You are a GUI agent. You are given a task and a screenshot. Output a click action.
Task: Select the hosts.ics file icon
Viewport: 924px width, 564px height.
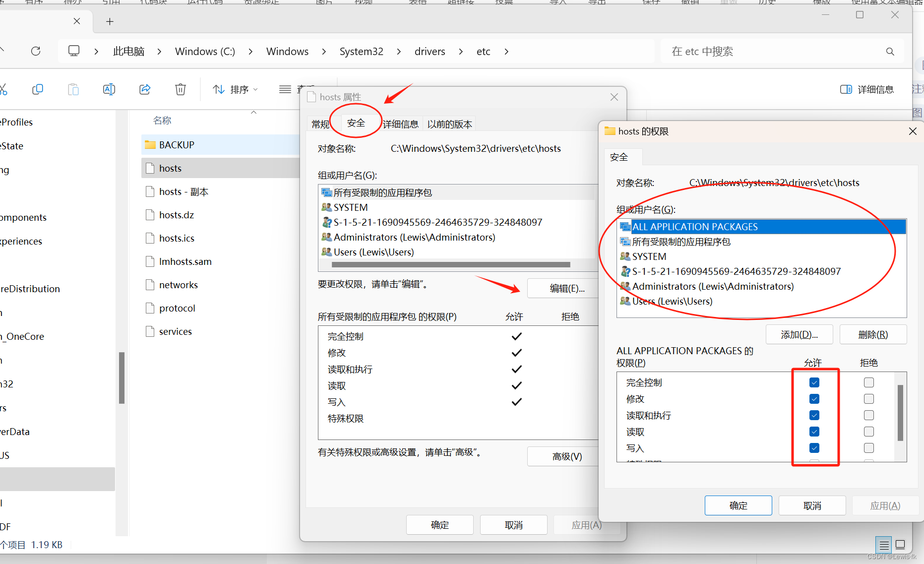(x=150, y=238)
